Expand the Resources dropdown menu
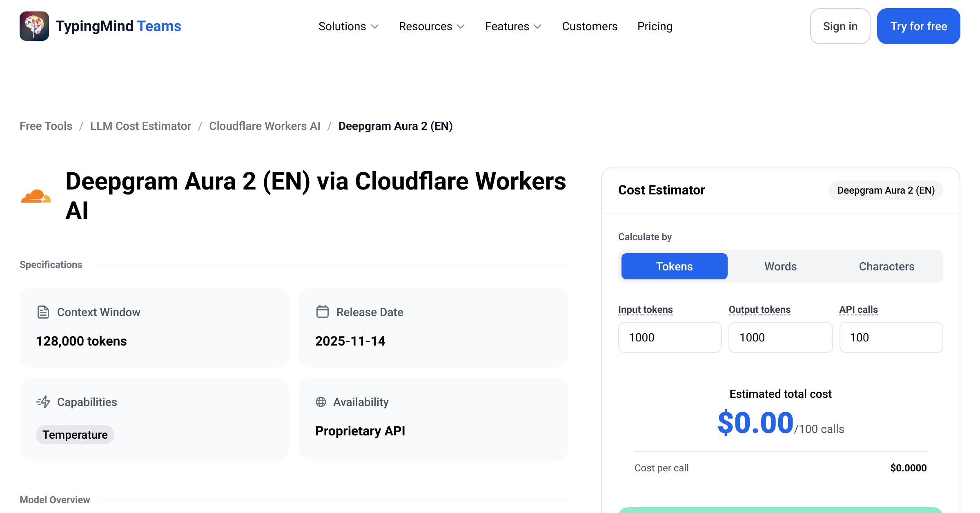Image resolution: width=980 pixels, height=513 pixels. [432, 26]
